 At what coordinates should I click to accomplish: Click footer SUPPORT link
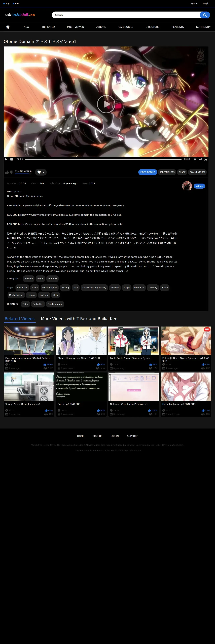pyautogui.click(x=132, y=436)
